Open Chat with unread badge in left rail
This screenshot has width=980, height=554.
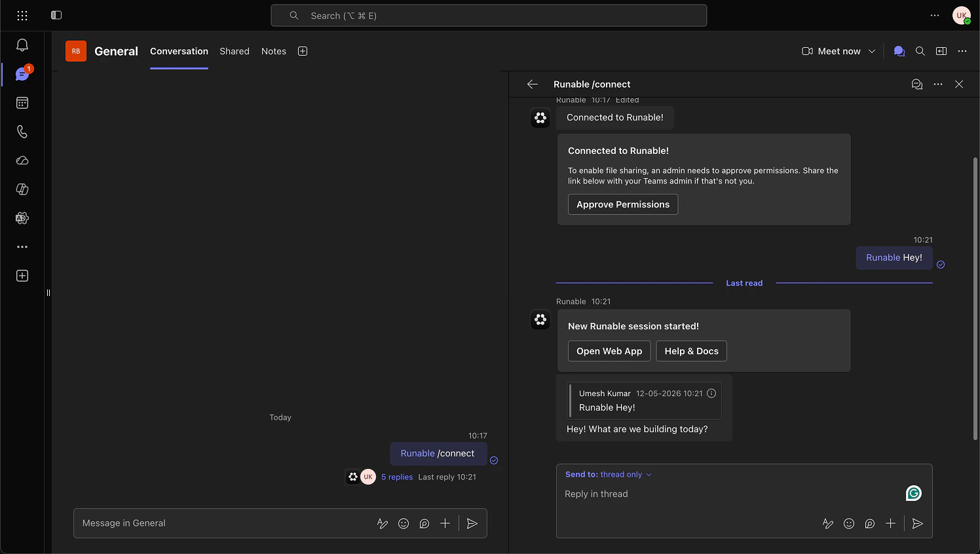tap(22, 74)
